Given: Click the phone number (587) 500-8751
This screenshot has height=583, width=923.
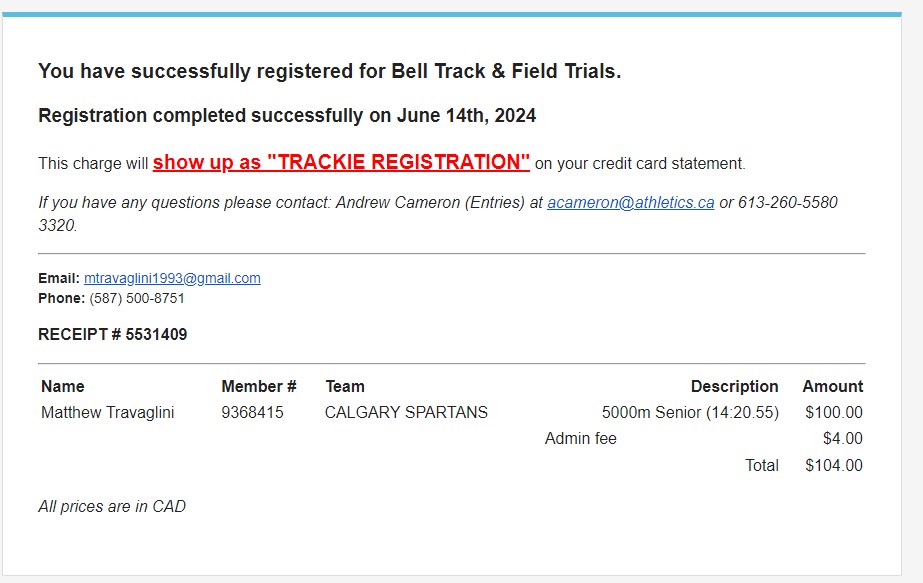Looking at the screenshot, I should pyautogui.click(x=137, y=299).
